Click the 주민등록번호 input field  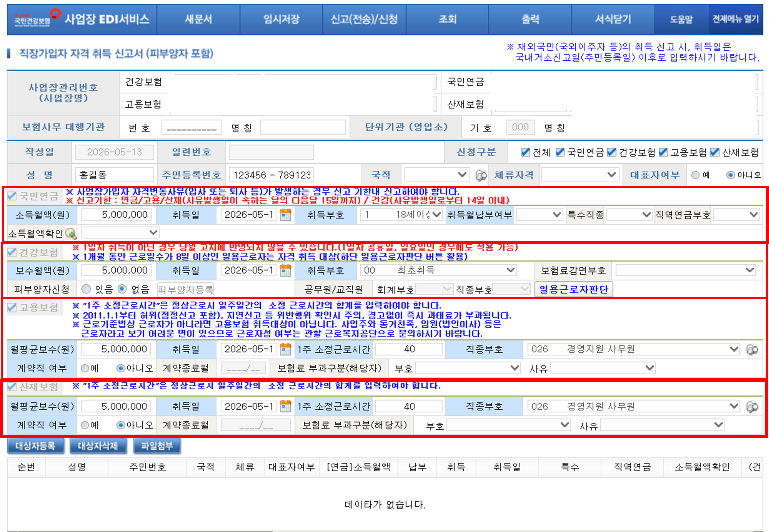coord(272,175)
